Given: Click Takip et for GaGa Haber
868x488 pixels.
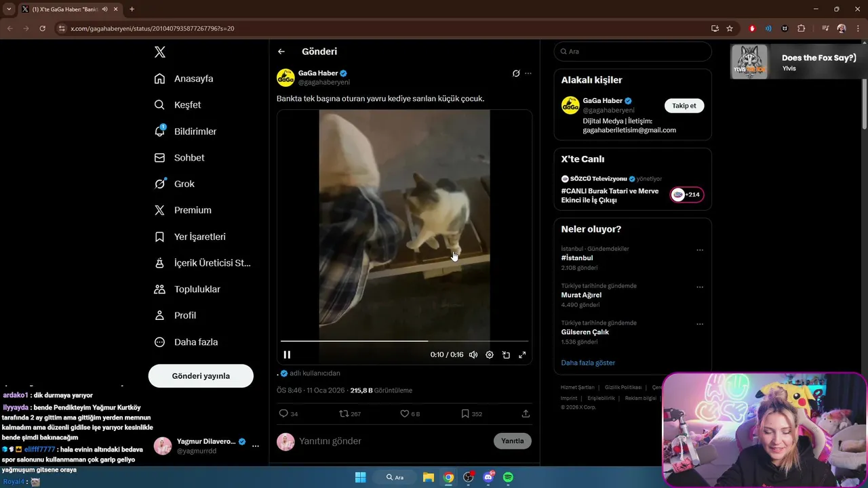Looking at the screenshot, I should [x=684, y=106].
